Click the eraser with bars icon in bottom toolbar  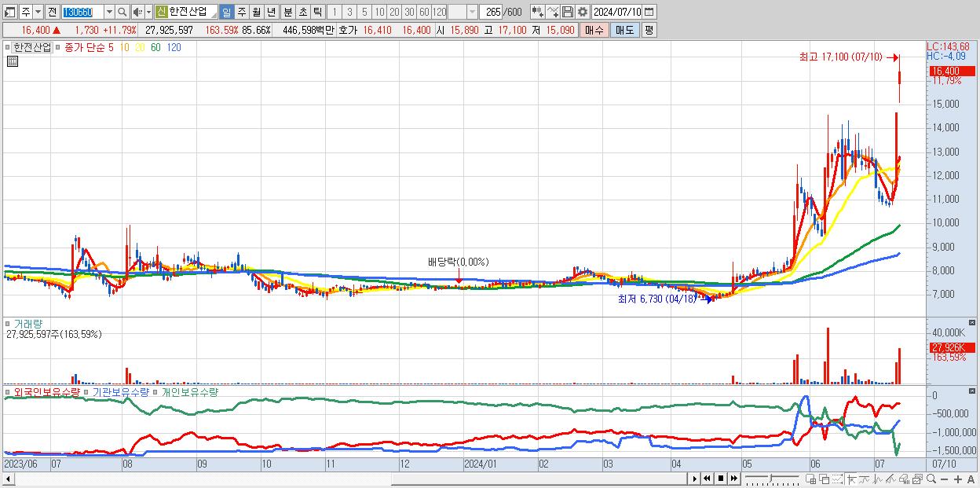[x=904, y=479]
